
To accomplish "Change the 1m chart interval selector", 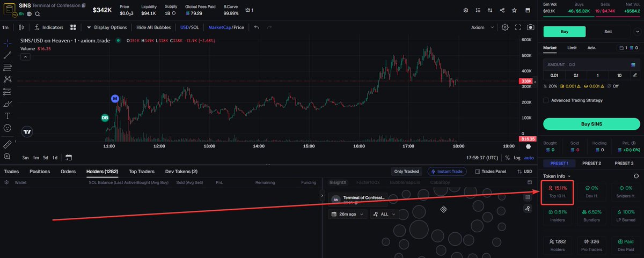I will click(5, 27).
